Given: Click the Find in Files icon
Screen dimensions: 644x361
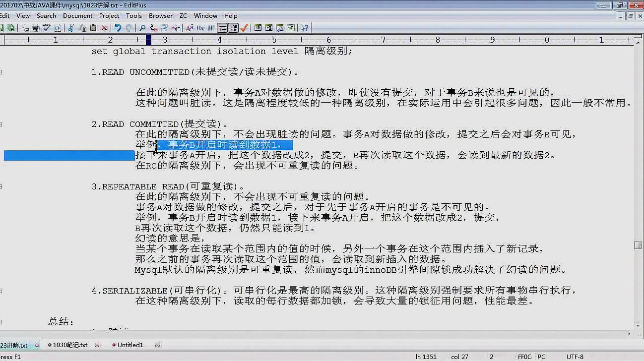Looking at the screenshot, I should pyautogui.click(x=164, y=28).
